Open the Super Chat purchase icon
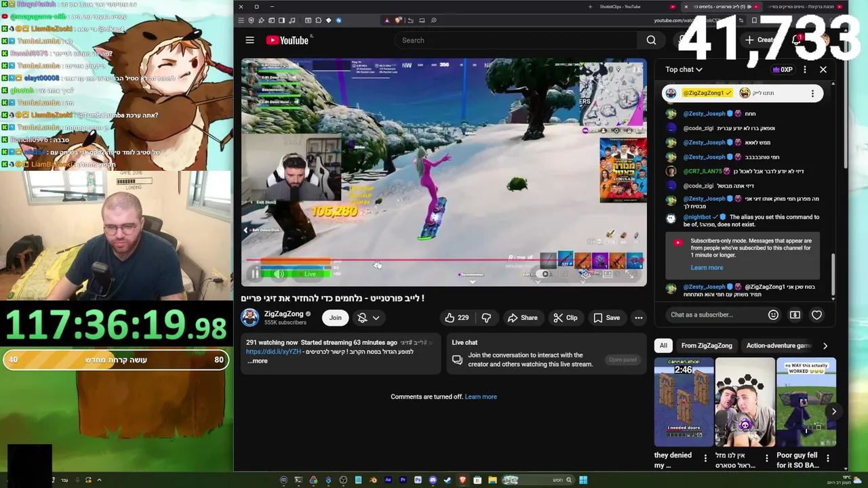 tap(795, 314)
